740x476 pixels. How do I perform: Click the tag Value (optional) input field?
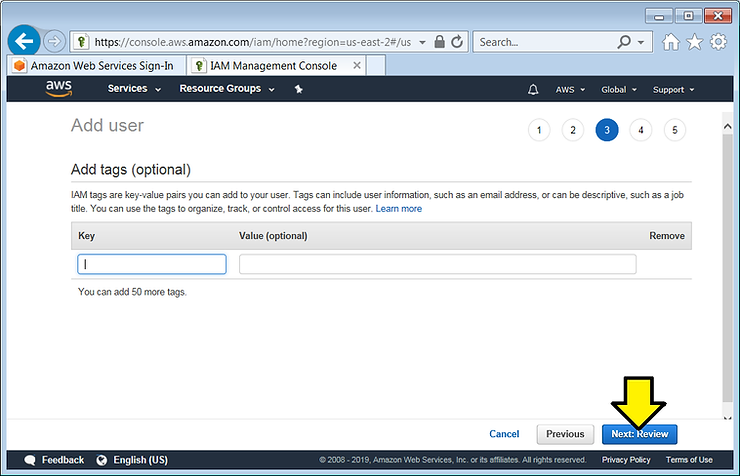click(x=437, y=264)
